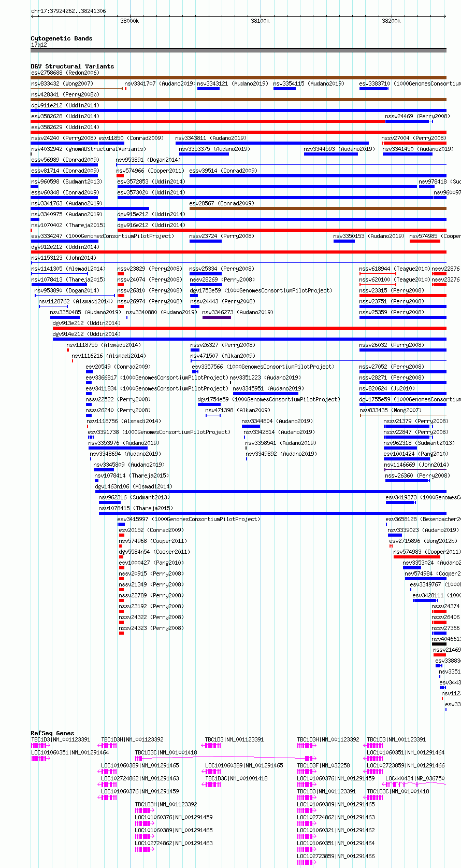This screenshot has height=868, width=461.
Task: Click the blue bar under dgv1463n106
Action: point(270,492)
